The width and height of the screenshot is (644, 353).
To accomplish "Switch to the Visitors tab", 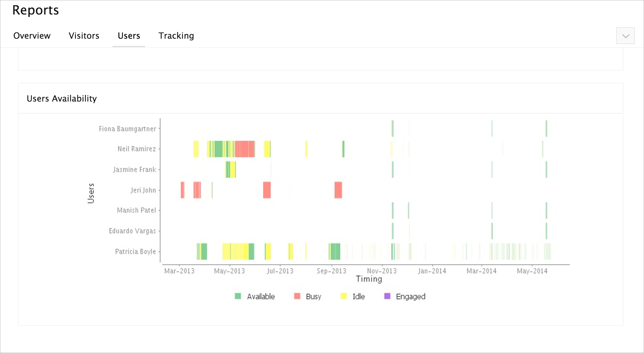I will coord(84,36).
